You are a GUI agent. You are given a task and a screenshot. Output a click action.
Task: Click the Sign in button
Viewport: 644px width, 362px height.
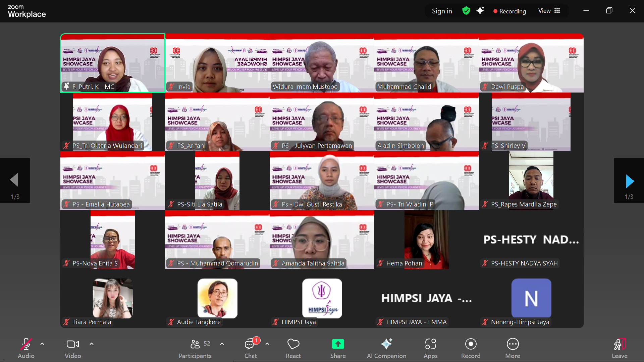point(442,11)
